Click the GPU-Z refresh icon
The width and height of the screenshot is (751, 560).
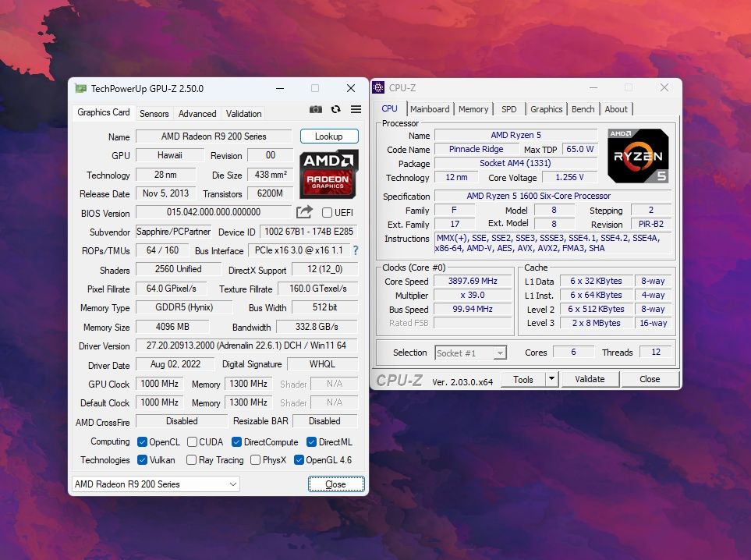tap(336, 109)
